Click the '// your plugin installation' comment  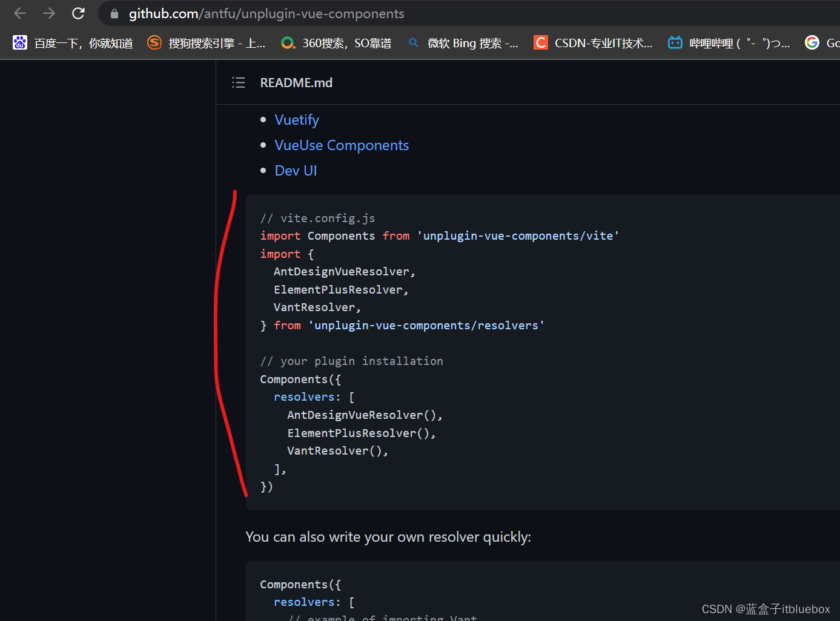(351, 361)
